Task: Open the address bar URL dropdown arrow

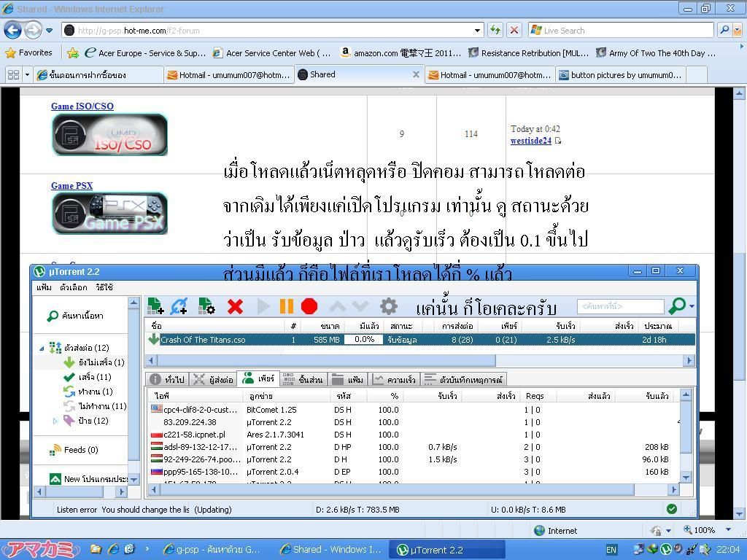Action: 477,31
